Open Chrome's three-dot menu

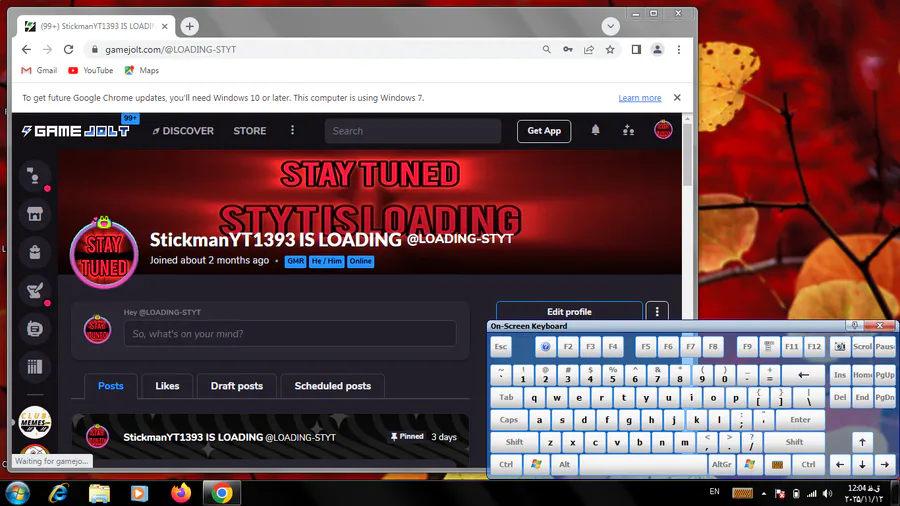[679, 49]
